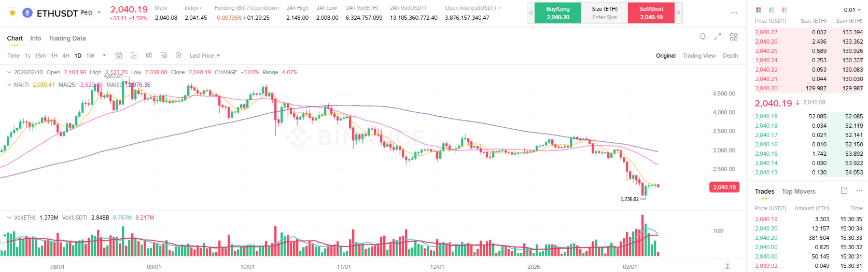Click the green Buy/Long button
868x272 pixels.
click(557, 13)
